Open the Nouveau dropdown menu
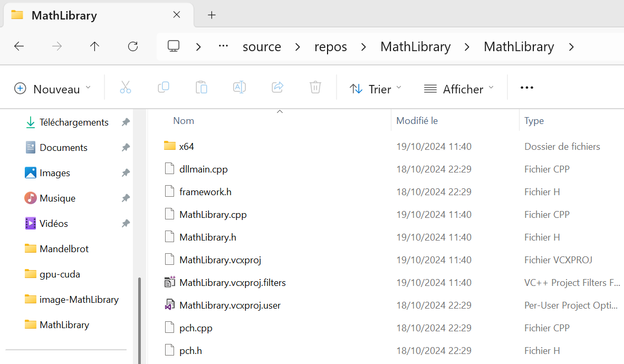 coord(52,89)
